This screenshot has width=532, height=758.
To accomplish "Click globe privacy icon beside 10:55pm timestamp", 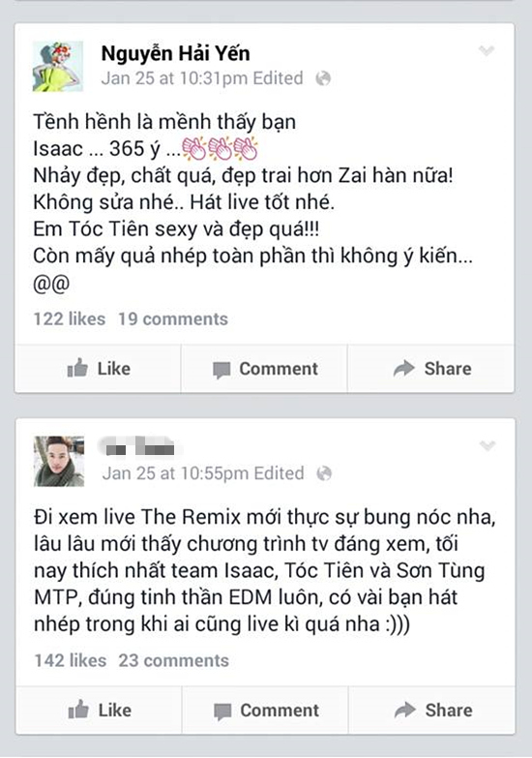I will (x=324, y=473).
